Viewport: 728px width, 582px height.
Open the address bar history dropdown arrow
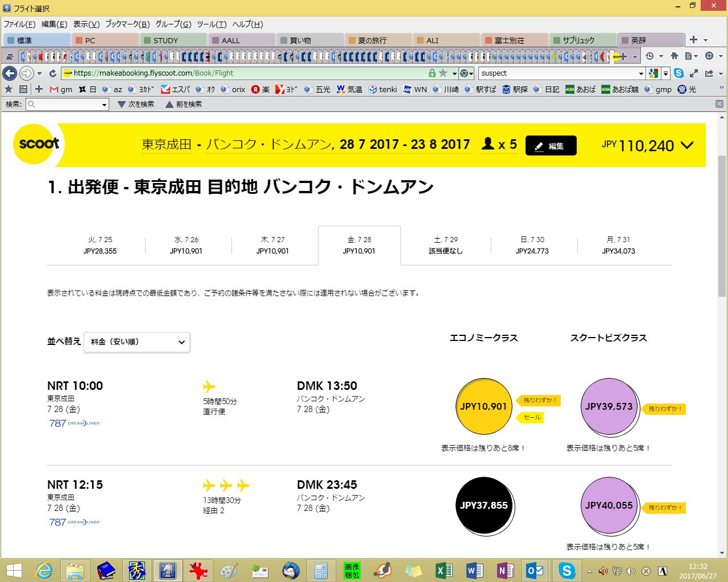coord(454,73)
